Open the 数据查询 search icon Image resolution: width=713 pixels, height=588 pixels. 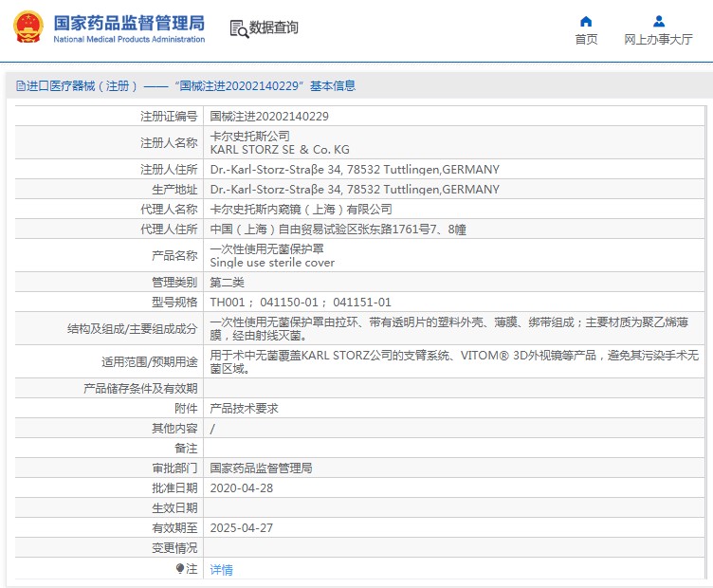click(x=239, y=28)
